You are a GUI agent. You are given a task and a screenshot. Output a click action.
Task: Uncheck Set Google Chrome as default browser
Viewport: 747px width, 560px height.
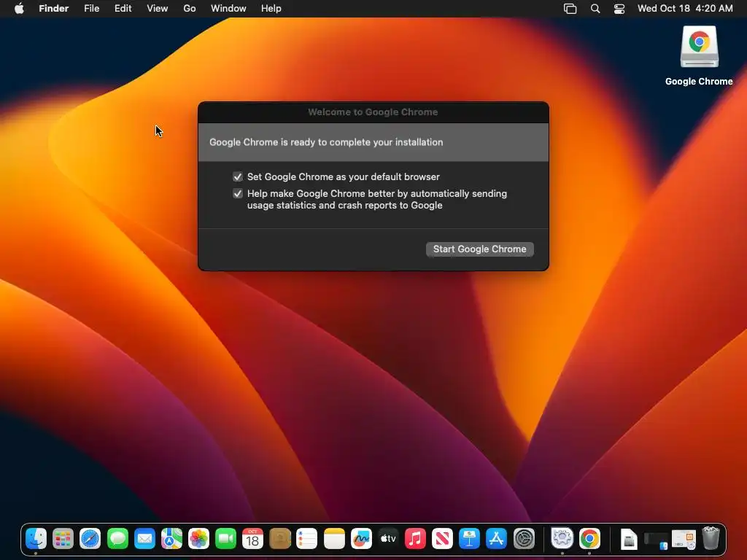(x=238, y=176)
